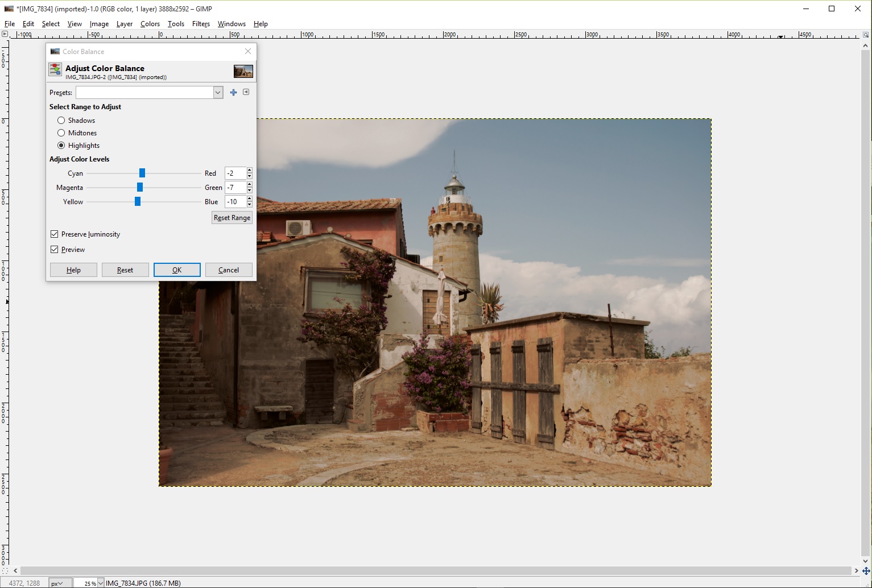Click the Red value field showing -2
This screenshot has width=872, height=588.
click(x=235, y=173)
